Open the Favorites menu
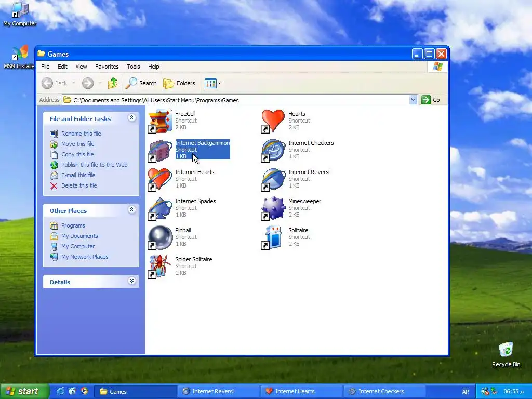The width and height of the screenshot is (532, 399). click(x=107, y=66)
